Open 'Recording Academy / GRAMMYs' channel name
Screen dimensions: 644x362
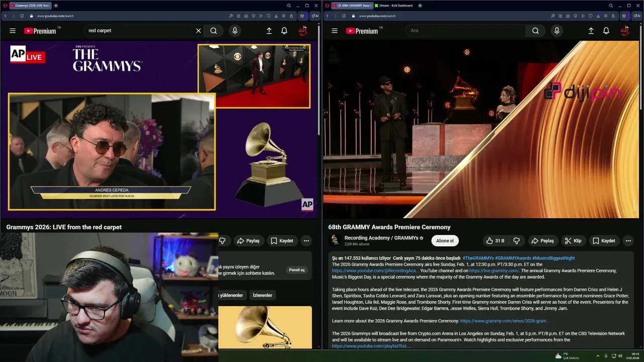381,238
